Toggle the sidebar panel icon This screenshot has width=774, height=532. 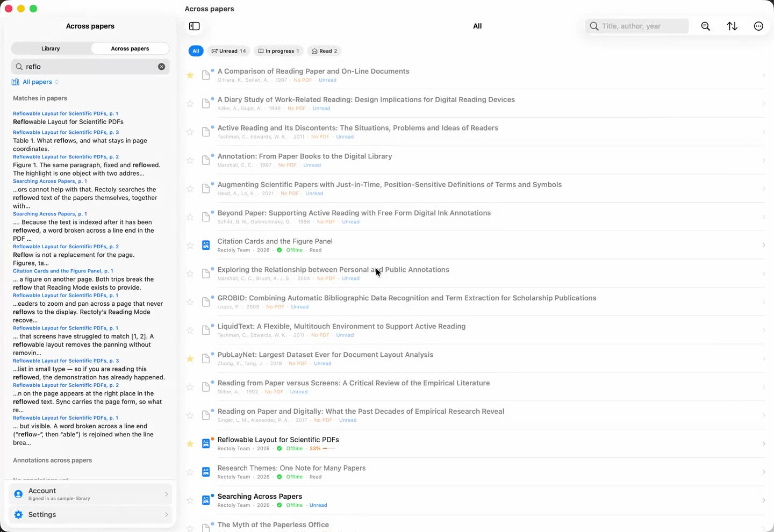195,26
